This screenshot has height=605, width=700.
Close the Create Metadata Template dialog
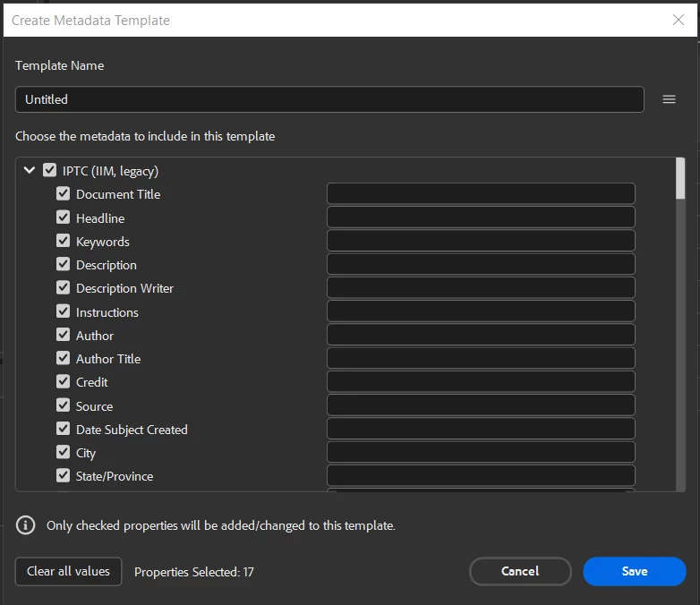679,20
